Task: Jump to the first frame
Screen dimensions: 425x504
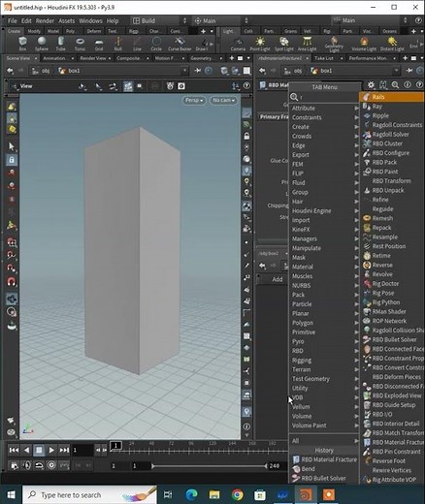Action: pos(14,450)
